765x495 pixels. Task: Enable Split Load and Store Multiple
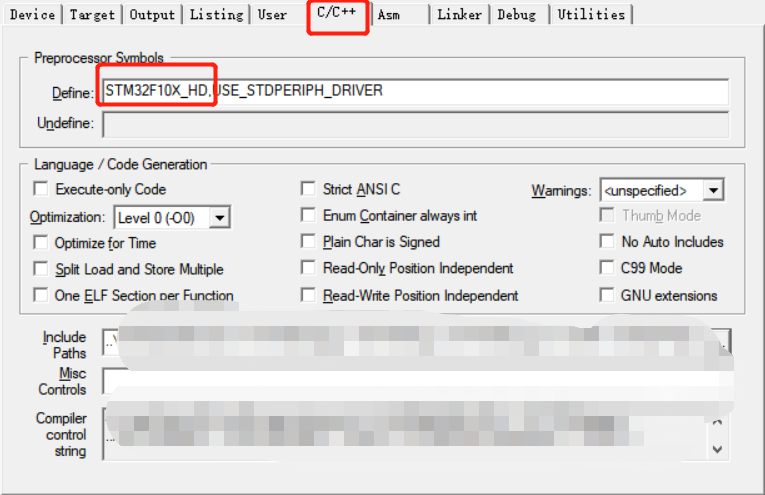(x=41, y=269)
